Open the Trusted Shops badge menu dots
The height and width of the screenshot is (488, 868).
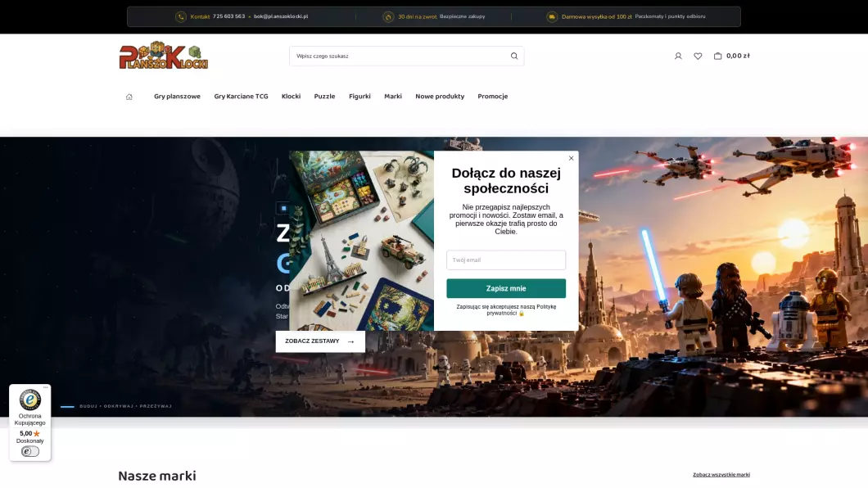tap(45, 387)
